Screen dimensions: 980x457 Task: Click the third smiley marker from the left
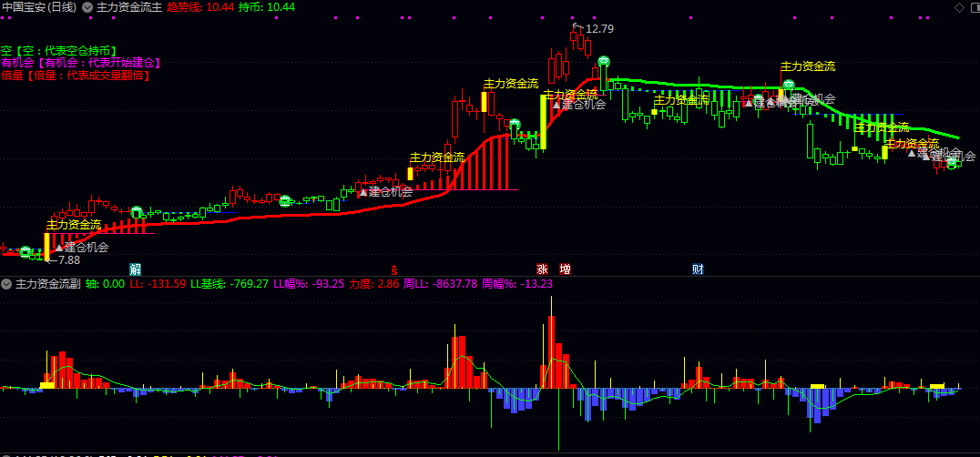tap(285, 200)
